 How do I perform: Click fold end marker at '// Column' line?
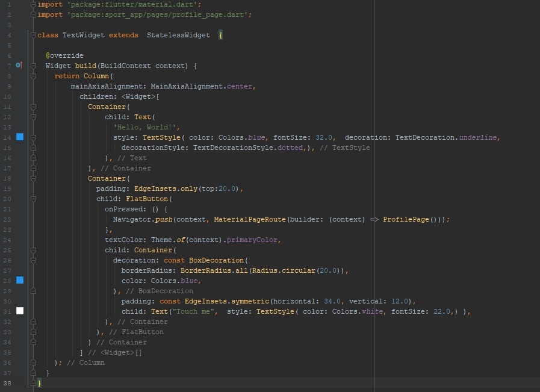(x=33, y=362)
